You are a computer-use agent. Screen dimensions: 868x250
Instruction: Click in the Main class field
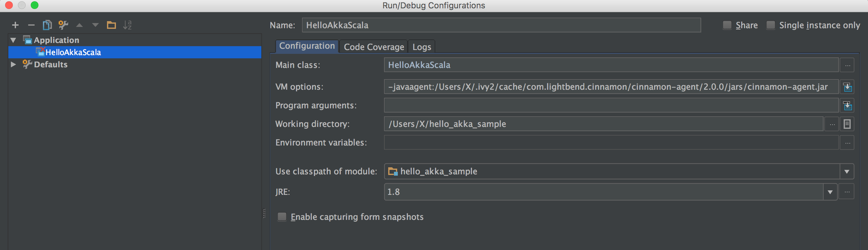[611, 65]
